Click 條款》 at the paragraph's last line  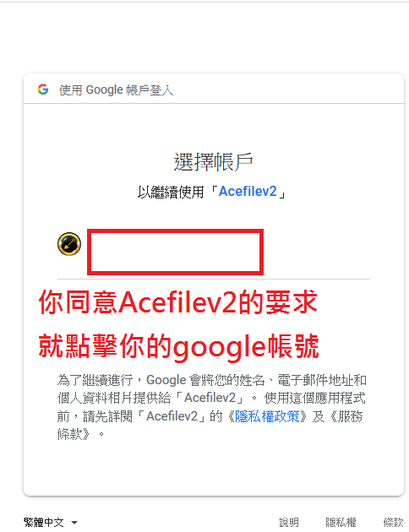(74, 434)
